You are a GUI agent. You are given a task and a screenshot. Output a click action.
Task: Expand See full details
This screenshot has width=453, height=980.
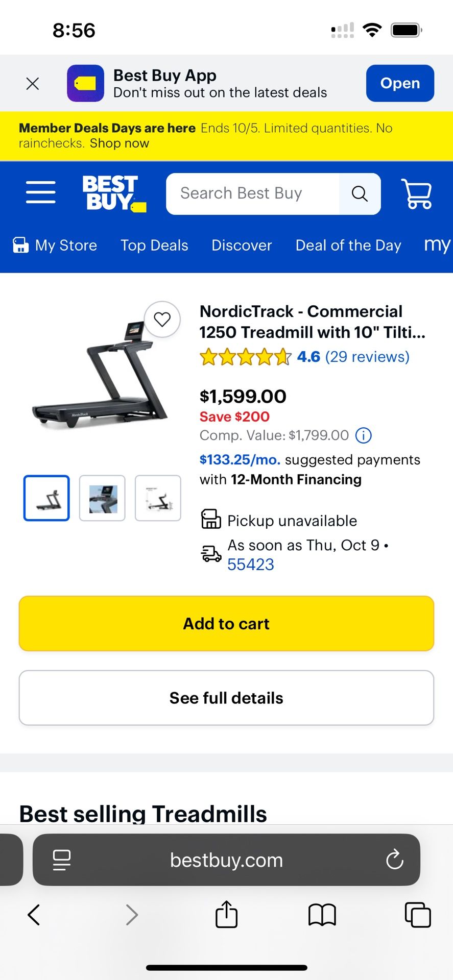pyautogui.click(x=226, y=698)
